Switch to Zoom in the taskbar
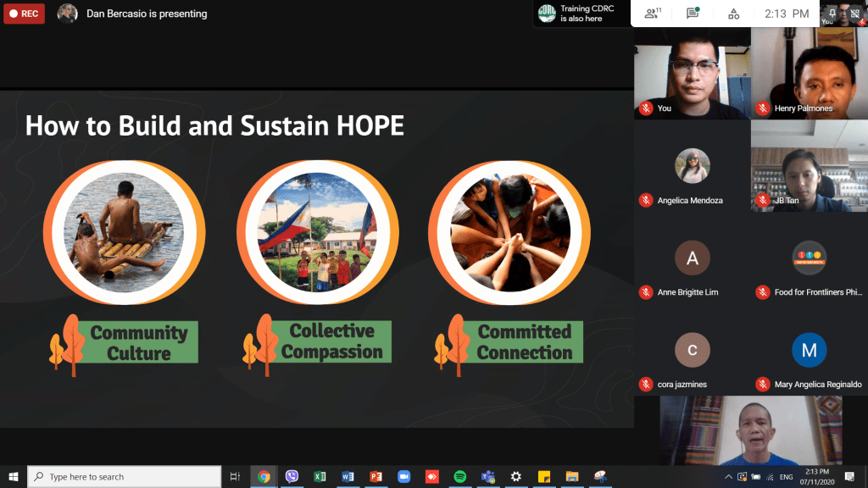The image size is (868, 488). [403, 477]
